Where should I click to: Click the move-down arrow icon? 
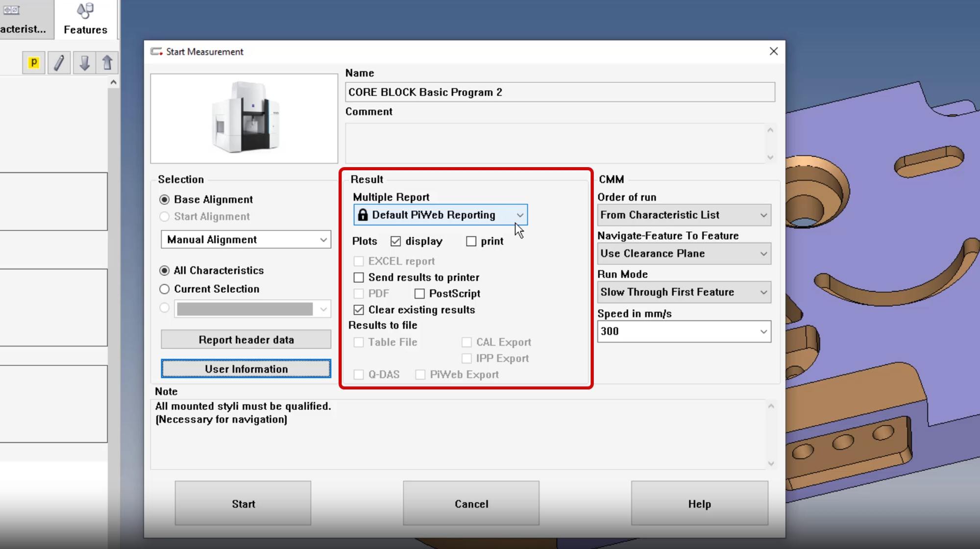click(84, 62)
